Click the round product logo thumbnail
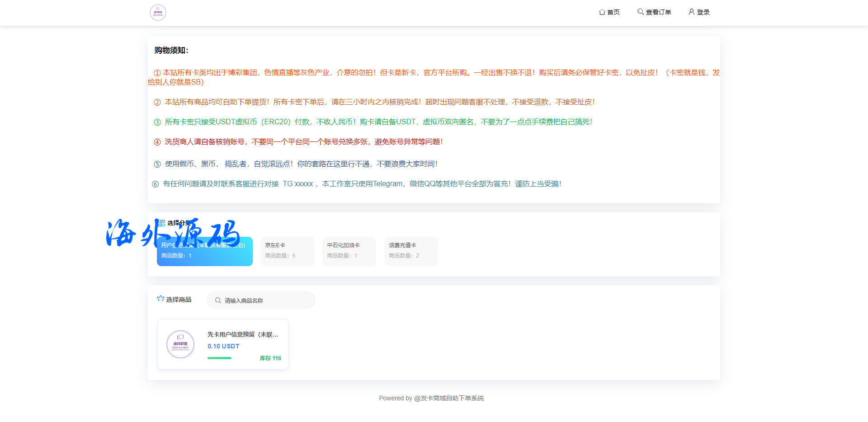This screenshot has width=868, height=422. (x=180, y=344)
